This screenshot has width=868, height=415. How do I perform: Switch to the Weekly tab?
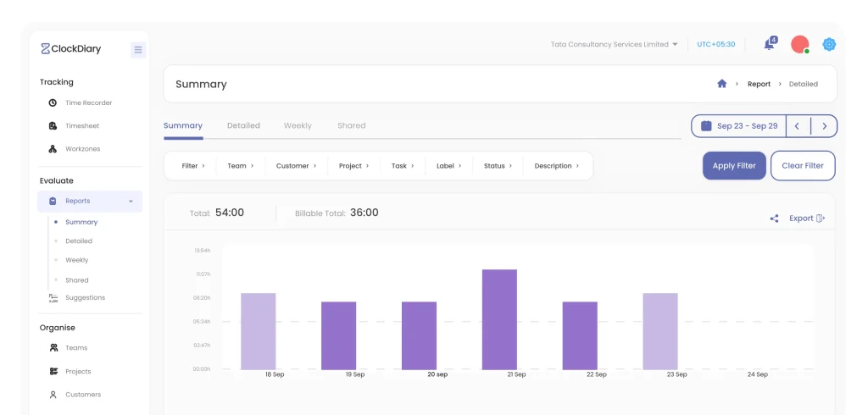coord(298,125)
